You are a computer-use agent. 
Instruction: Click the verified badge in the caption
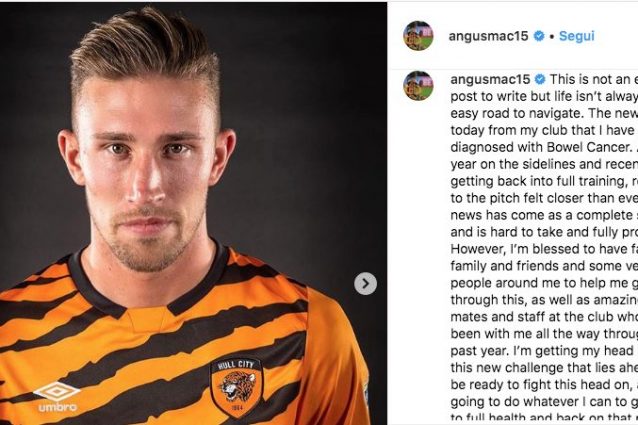540,79
